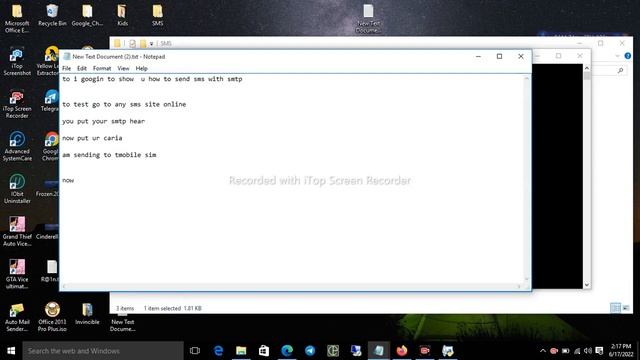Open Internet Explorer from taskbar
Screen dimensions: 640x360
coord(218,351)
